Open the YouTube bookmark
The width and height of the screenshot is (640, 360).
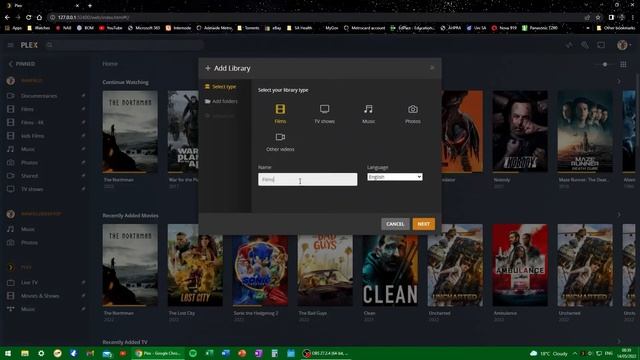coord(111,28)
